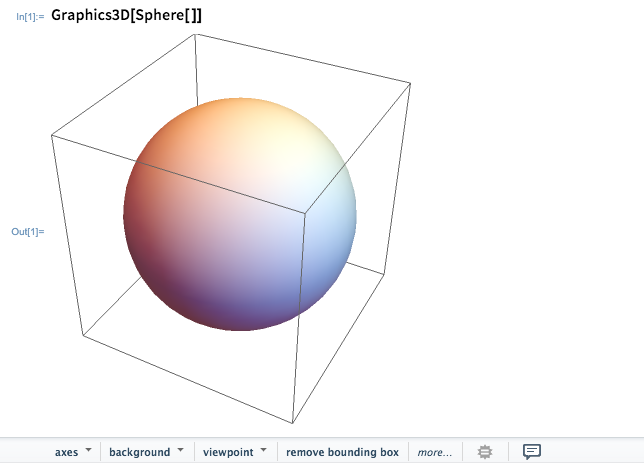This screenshot has width=644, height=468.
Task: Open the axes suggestion dropdown
Action: pyautogui.click(x=73, y=452)
